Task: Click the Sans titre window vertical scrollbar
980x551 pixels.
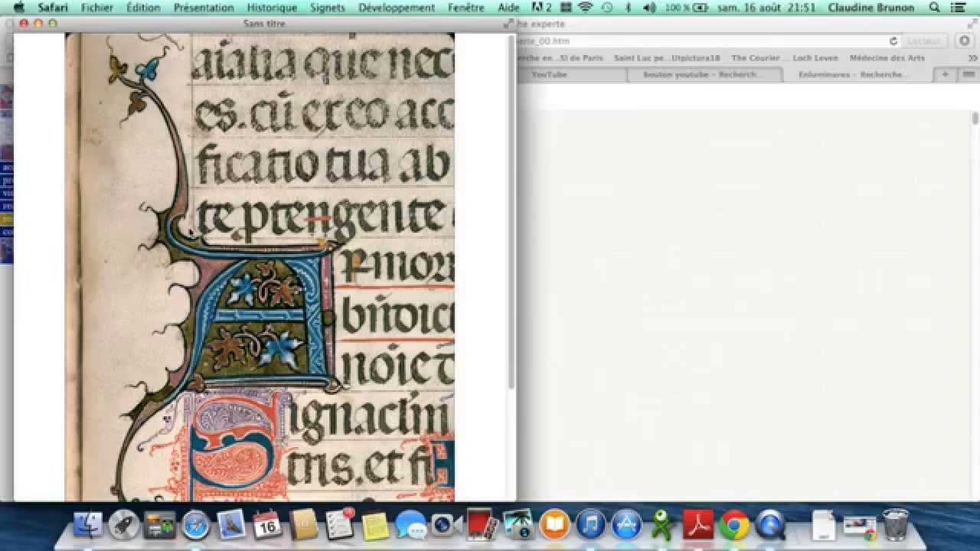Action: pos(511,212)
